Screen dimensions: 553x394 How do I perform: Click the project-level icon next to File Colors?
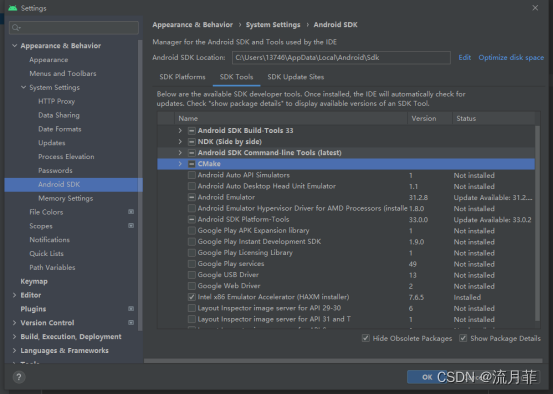point(131,212)
